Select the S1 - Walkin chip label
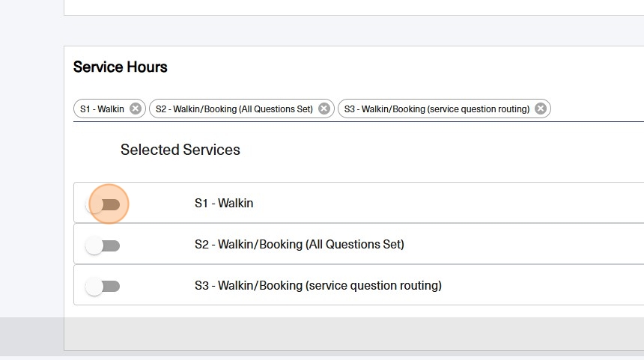The image size is (644, 360). click(102, 109)
